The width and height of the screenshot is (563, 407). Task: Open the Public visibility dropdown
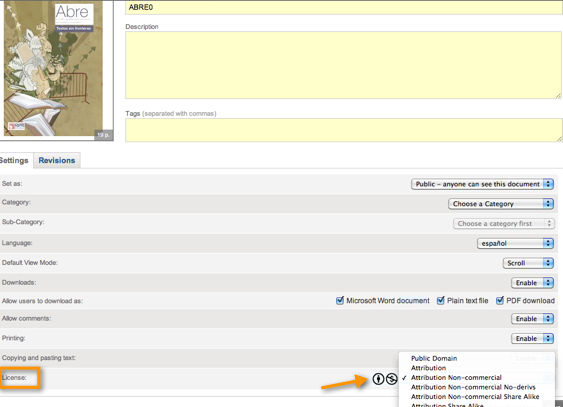tap(482, 184)
